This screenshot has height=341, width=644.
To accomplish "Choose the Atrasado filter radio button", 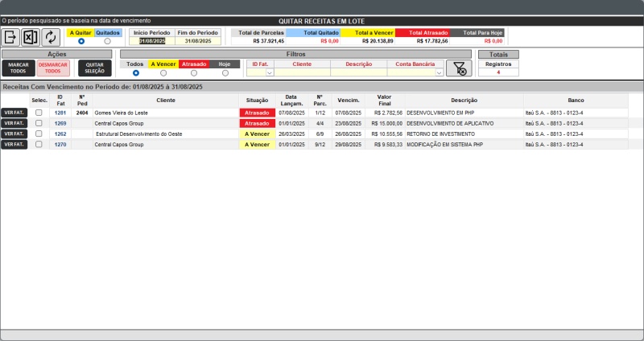I will (x=193, y=73).
